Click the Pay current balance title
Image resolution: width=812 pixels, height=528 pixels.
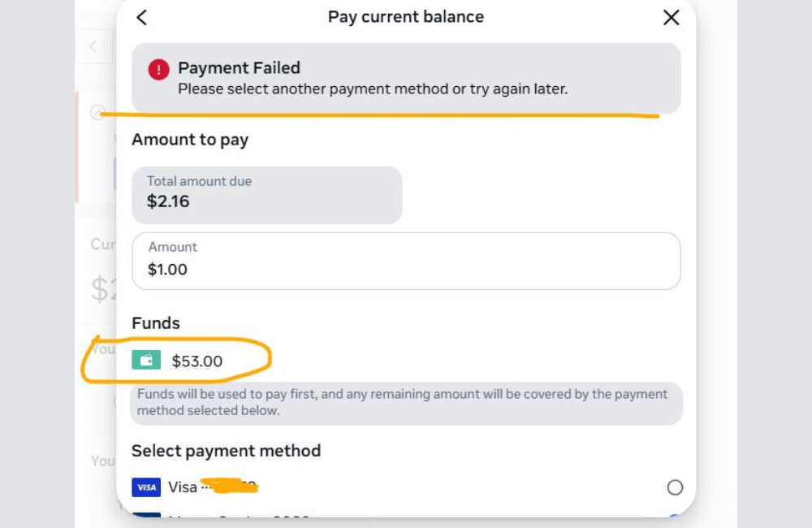pyautogui.click(x=406, y=16)
